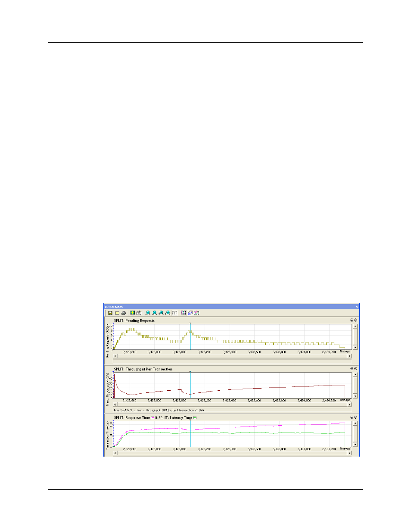Click the 'SPLIT: Pending Requests' graph title
The height and width of the screenshot is (532, 411).
click(x=134, y=320)
